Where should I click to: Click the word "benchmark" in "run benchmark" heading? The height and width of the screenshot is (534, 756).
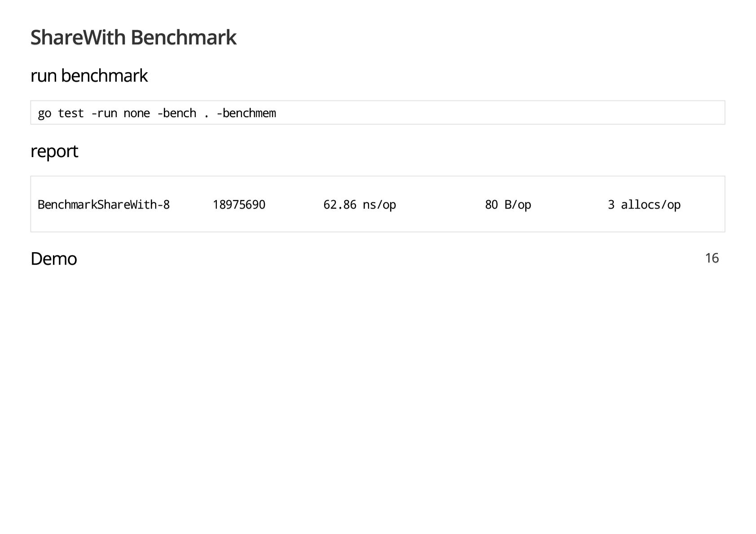(x=104, y=76)
